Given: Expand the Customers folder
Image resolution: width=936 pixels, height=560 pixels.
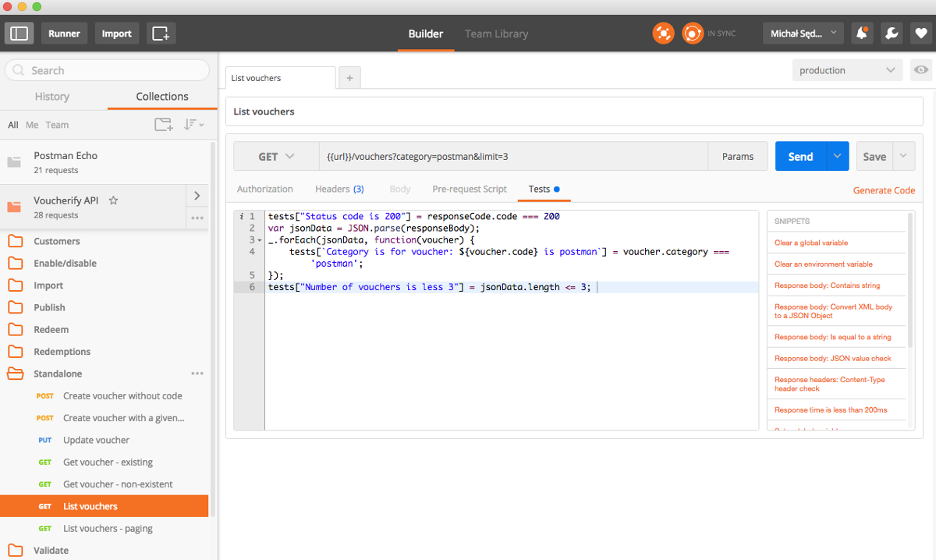Looking at the screenshot, I should coord(105,241).
